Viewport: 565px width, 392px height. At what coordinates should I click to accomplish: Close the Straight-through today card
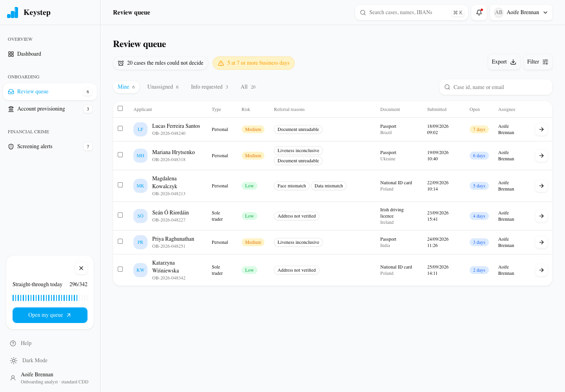tap(81, 268)
